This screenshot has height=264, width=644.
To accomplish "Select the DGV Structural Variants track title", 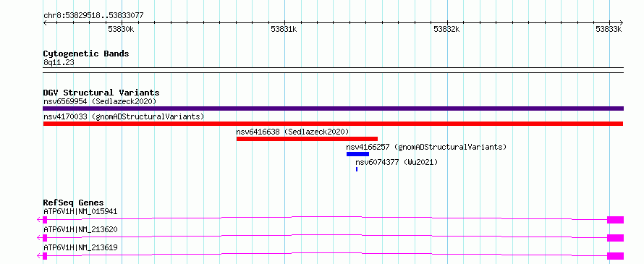I will 101,93.
